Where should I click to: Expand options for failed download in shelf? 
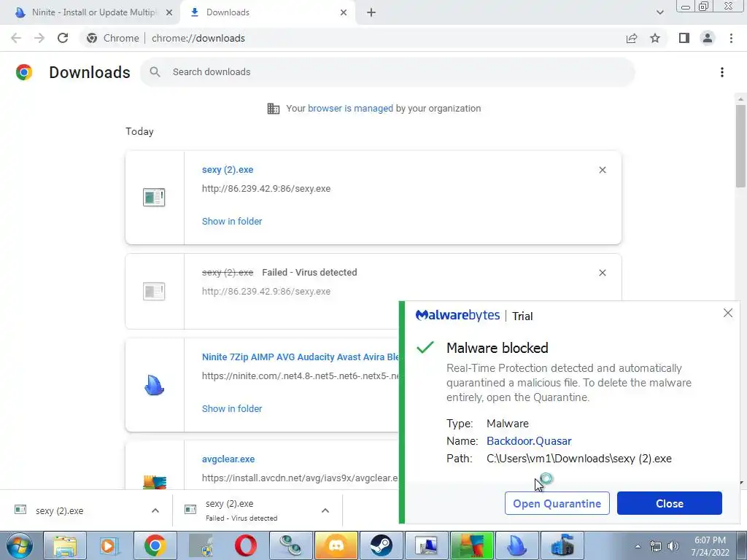point(325,510)
